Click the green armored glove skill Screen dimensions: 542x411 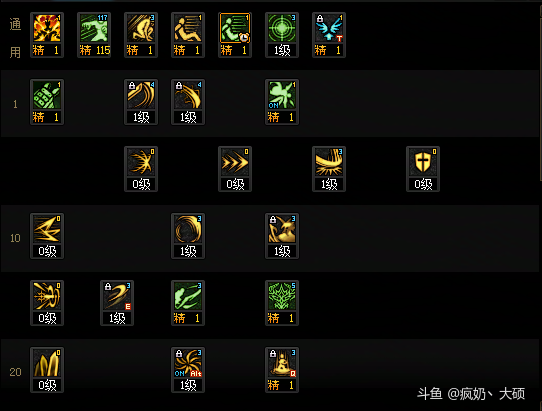(47, 102)
